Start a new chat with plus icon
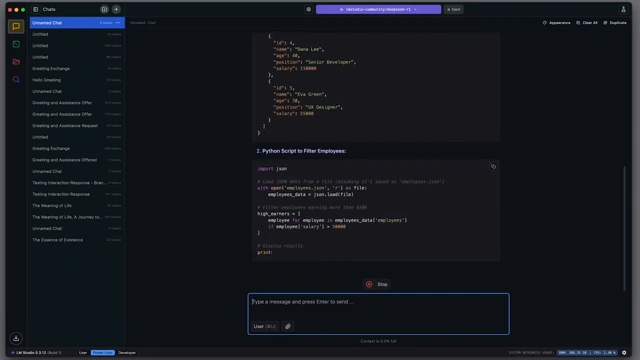 pos(116,9)
